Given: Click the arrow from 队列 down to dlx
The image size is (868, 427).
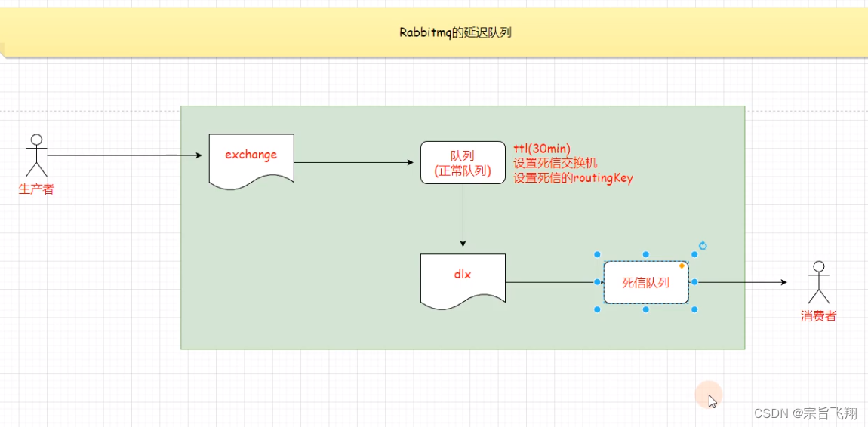Looking at the screenshot, I should [x=463, y=216].
